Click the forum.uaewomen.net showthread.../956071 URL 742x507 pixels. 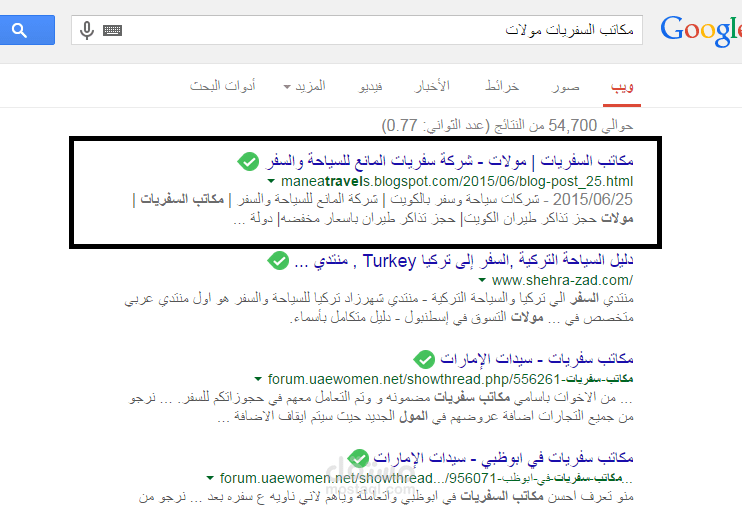pyautogui.click(x=426, y=478)
